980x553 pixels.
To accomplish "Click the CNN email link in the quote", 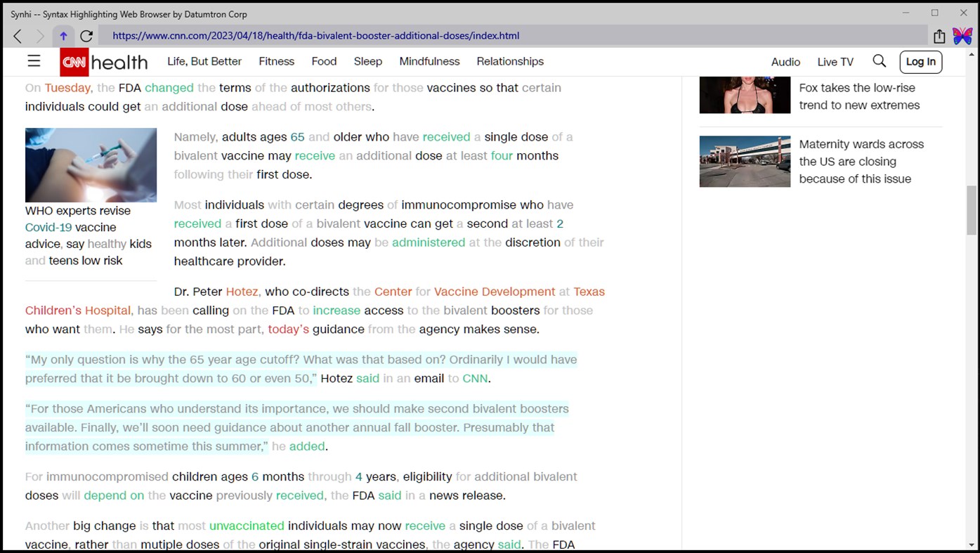I will point(475,378).
